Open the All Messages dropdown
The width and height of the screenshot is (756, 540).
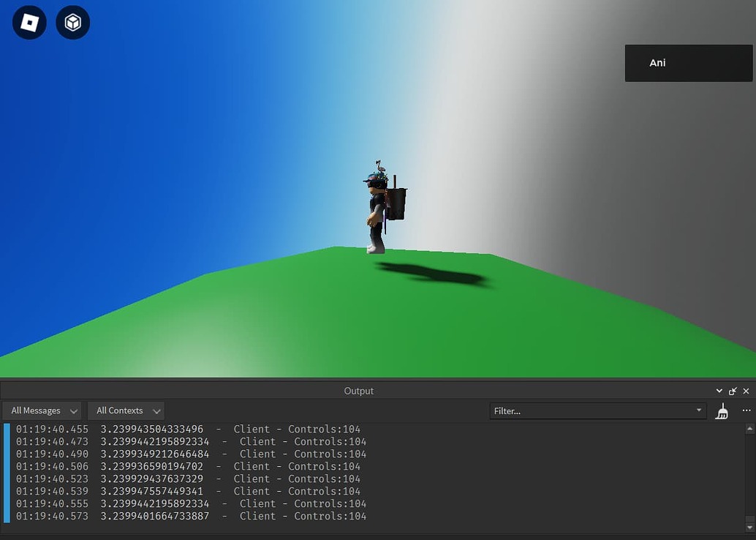(41, 410)
